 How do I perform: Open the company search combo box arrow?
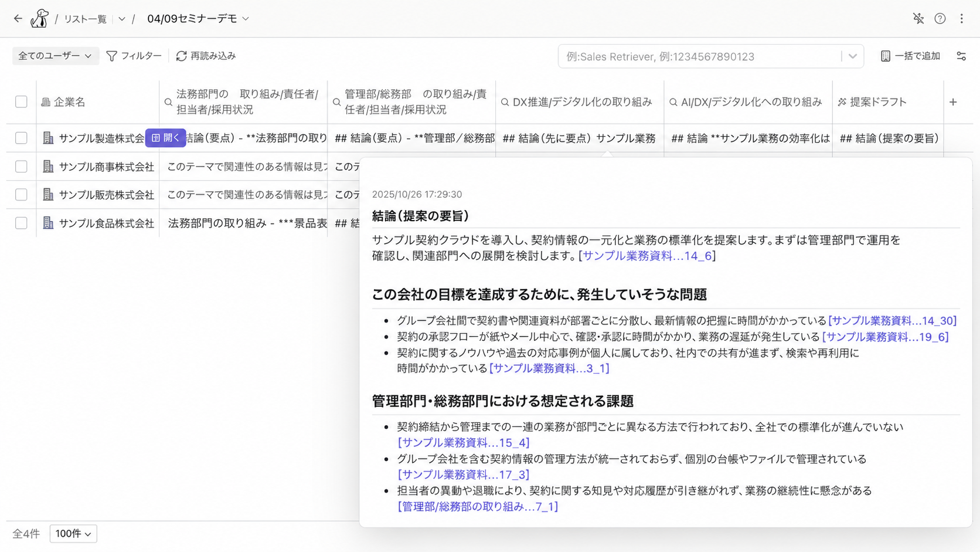point(853,56)
